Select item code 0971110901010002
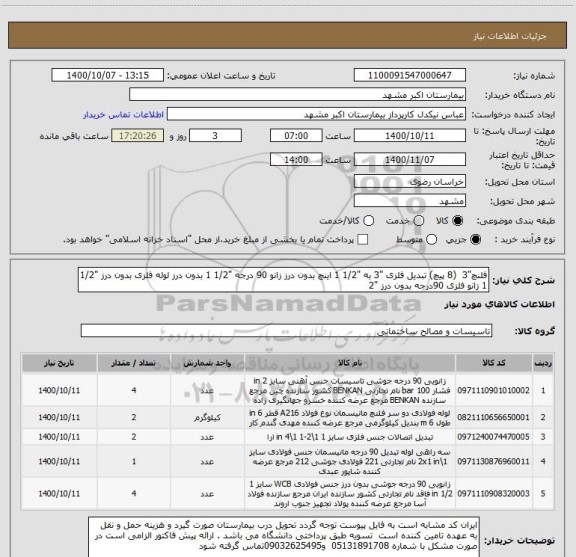Viewport: 576px width, 557px height. click(x=494, y=390)
